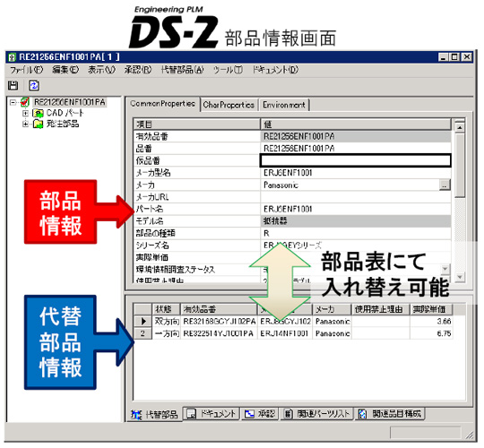The height and width of the screenshot is (448, 484).
Task: Click the メーカURL property row label
Action: tap(151, 197)
